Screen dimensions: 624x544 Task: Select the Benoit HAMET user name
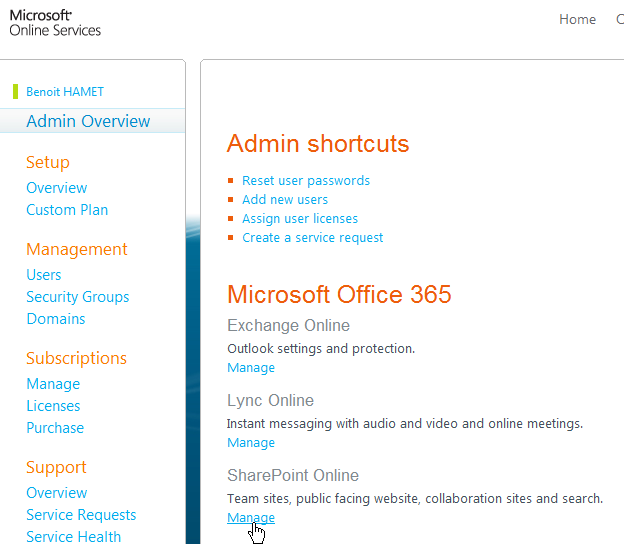65,92
